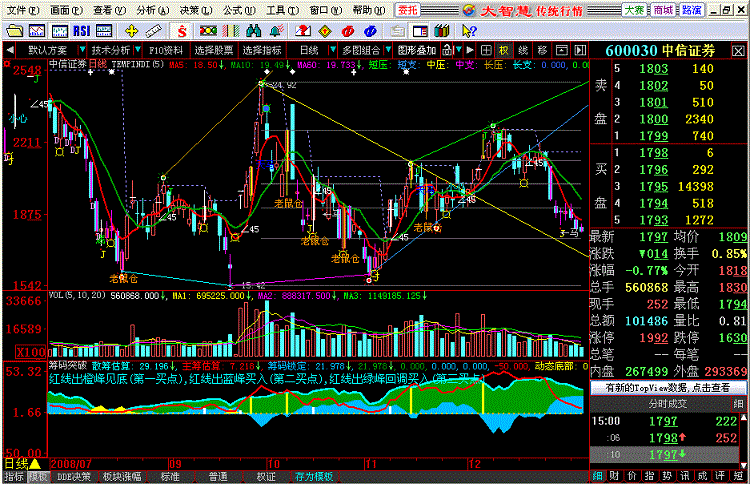Open the 分析 menu

[x=153, y=10]
